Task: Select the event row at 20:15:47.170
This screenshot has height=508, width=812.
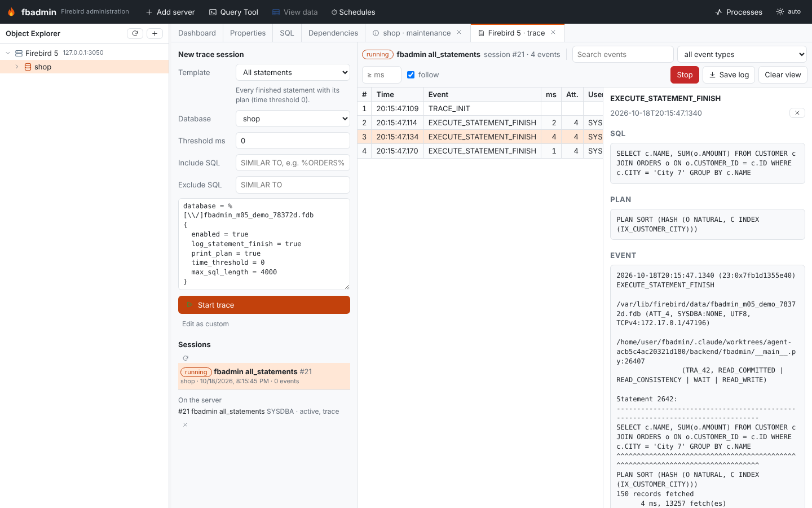Action: (480, 151)
